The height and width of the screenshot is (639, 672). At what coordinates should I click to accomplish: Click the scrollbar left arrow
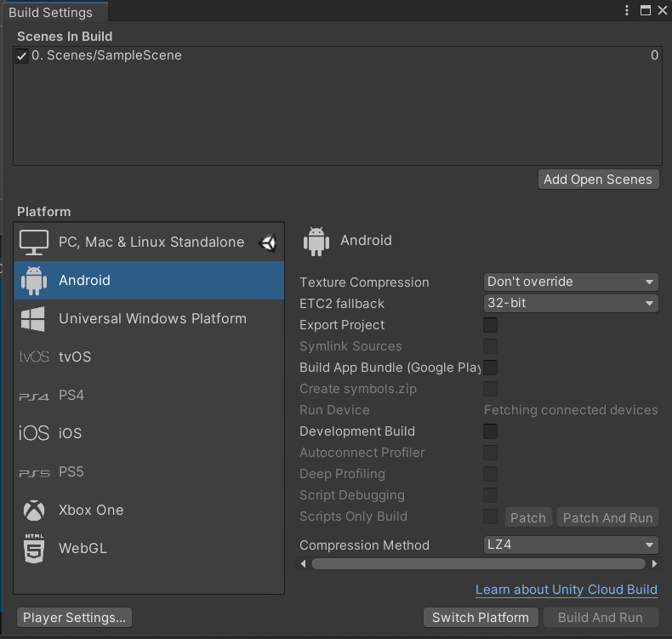[x=304, y=564]
